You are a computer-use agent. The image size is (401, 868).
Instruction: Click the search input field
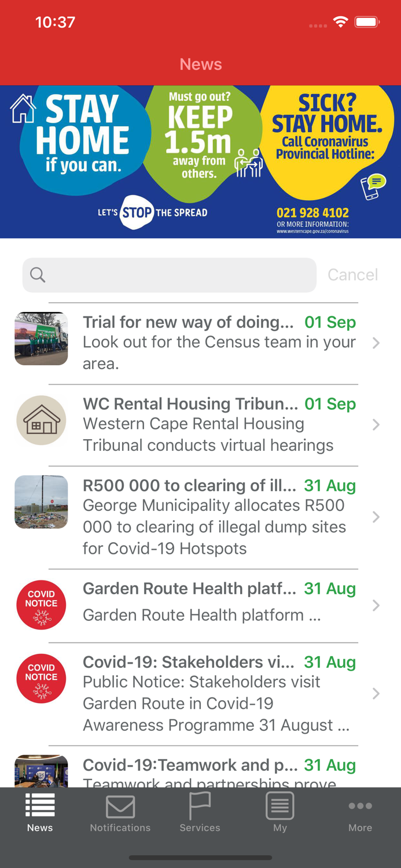coord(174,275)
